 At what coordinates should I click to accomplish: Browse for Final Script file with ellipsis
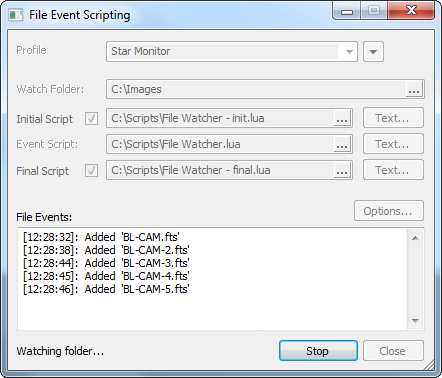click(x=342, y=170)
